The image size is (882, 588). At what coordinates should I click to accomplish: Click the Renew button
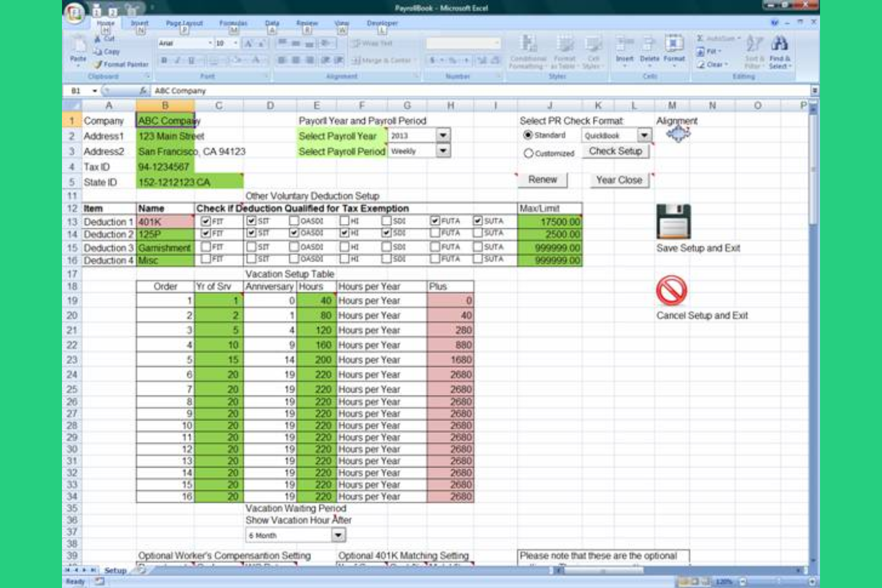542,180
